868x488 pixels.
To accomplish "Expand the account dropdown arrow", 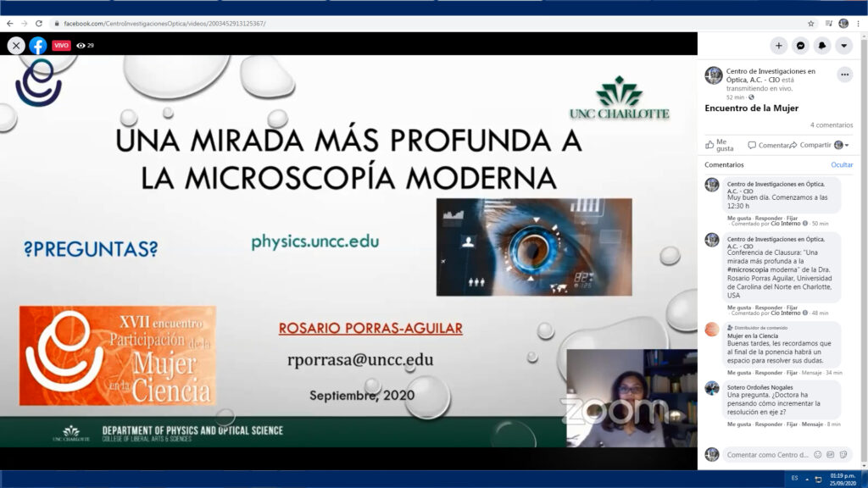I will point(843,46).
